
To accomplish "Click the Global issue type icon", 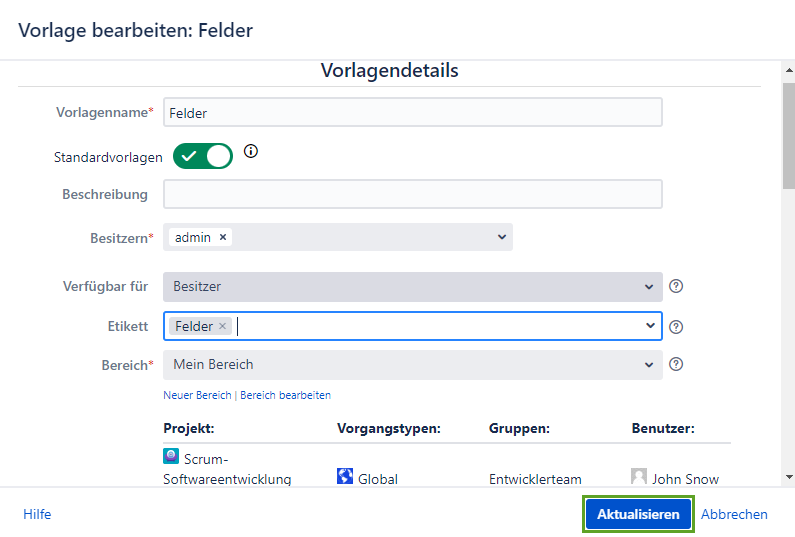I will click(x=345, y=476).
